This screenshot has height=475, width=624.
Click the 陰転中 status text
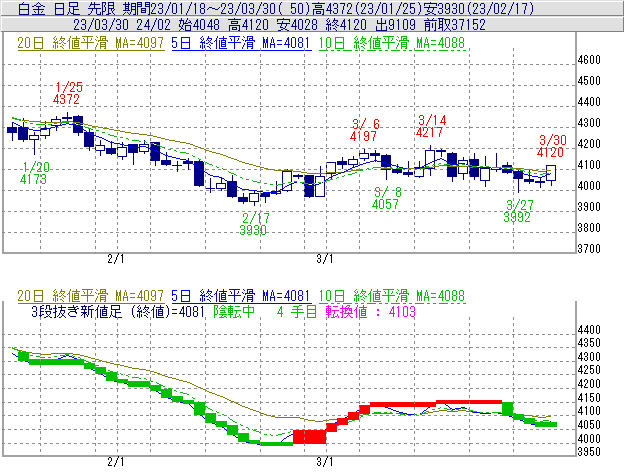click(234, 311)
